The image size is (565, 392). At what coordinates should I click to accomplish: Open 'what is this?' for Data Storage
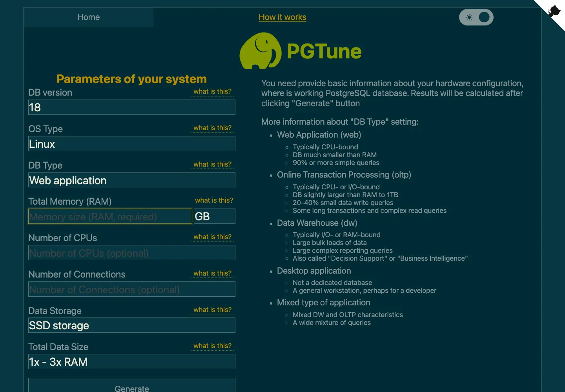[x=213, y=310]
